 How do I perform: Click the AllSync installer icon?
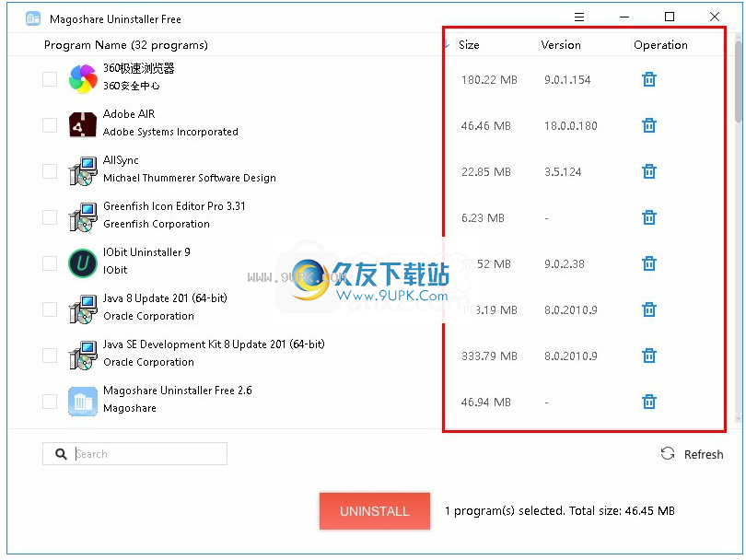pos(83,170)
